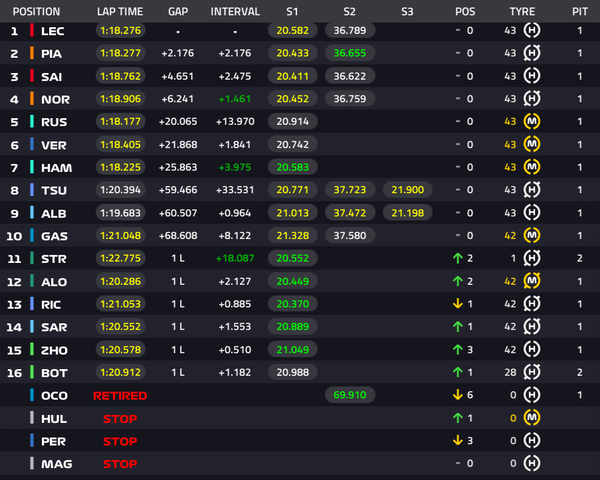Click the green up arrow in ALO's row

tap(458, 281)
